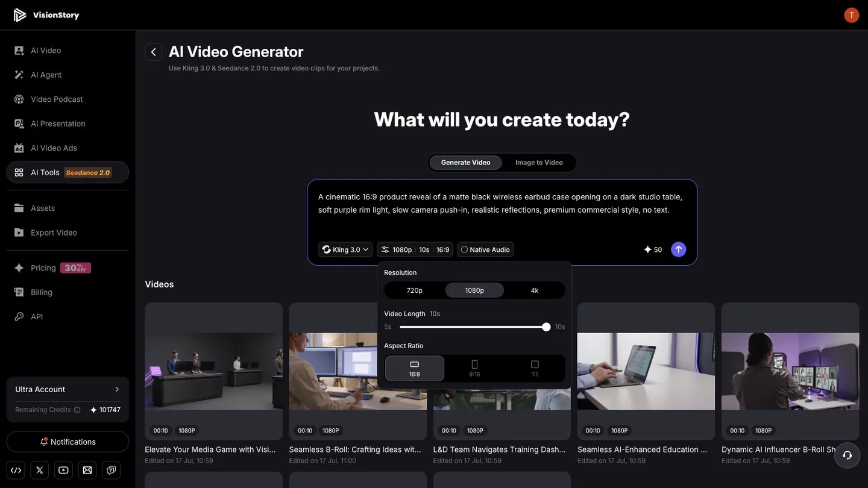Click the Pricing sparkle icon
Screen dimensions: 868x488
click(x=19, y=268)
